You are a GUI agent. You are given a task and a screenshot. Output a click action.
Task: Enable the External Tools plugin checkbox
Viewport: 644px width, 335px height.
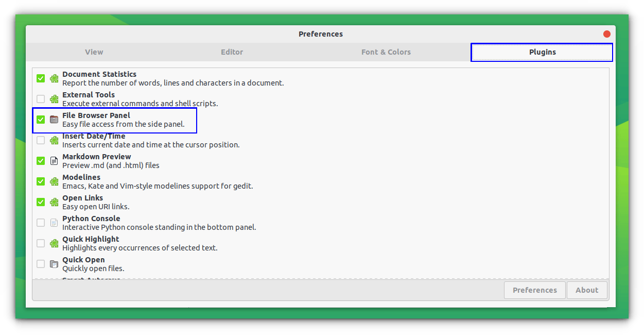click(x=41, y=99)
